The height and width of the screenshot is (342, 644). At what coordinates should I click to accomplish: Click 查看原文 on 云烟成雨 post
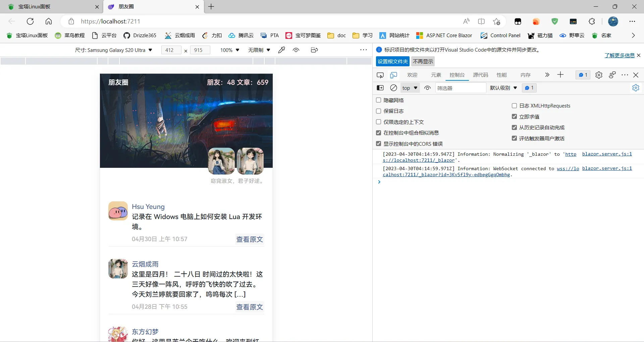point(250,307)
